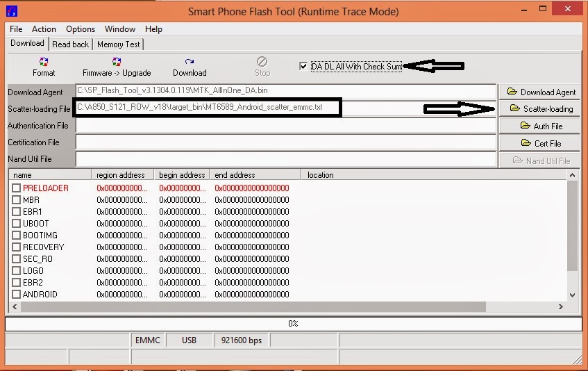Viewport: 588px width, 371px height.
Task: Select the PRELOADER row name
Action: pos(46,188)
